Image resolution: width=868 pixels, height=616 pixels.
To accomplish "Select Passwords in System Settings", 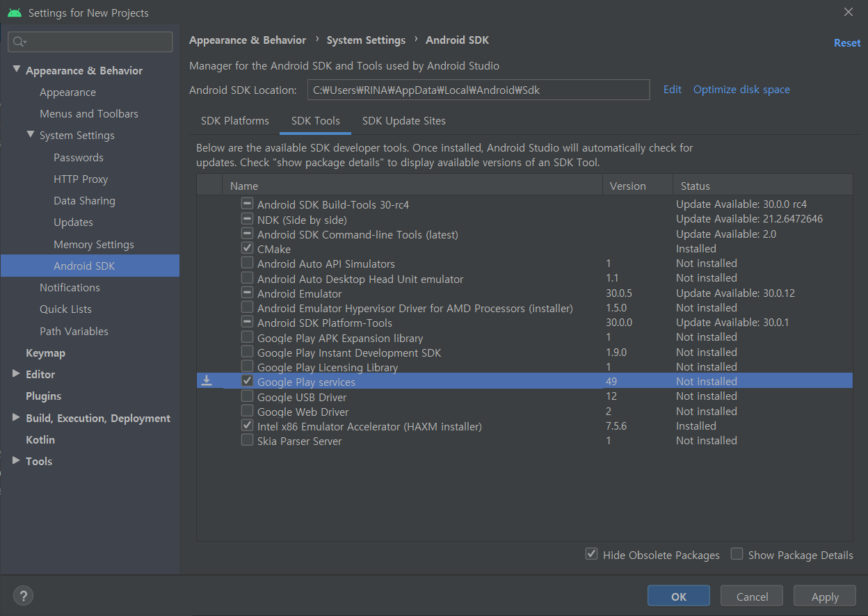I will 79,158.
